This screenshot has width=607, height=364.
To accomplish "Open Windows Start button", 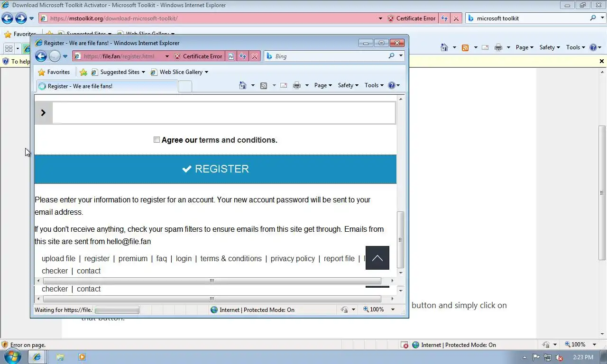I will [x=12, y=357].
